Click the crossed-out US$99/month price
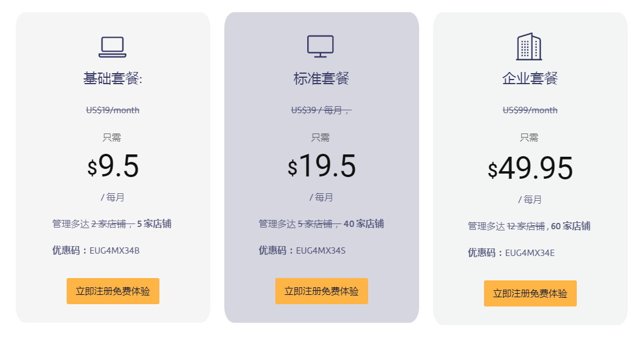 click(530, 110)
